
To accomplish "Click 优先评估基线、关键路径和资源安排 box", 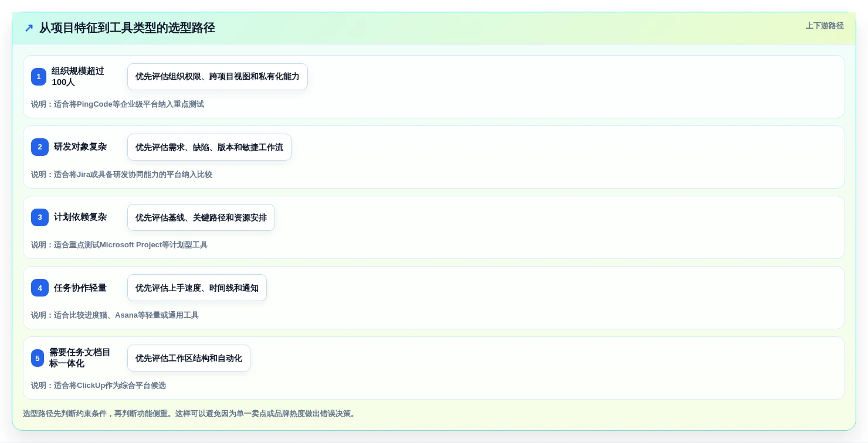I will [x=201, y=217].
